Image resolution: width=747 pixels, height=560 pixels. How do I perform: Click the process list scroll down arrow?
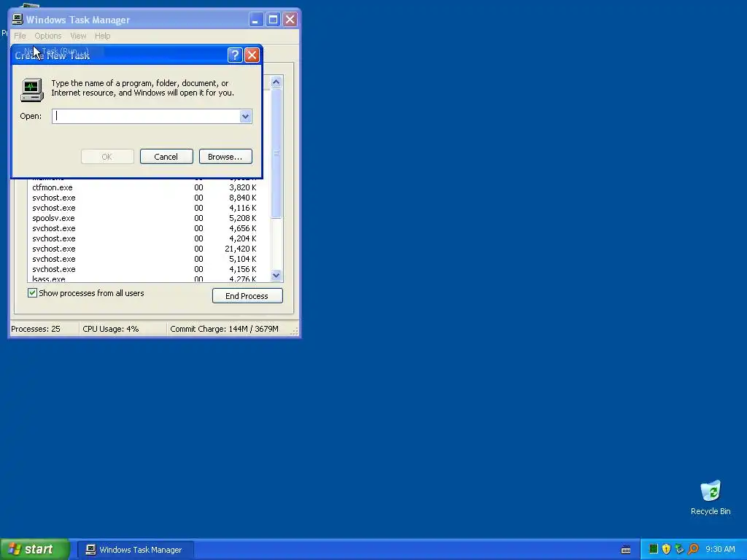click(276, 275)
